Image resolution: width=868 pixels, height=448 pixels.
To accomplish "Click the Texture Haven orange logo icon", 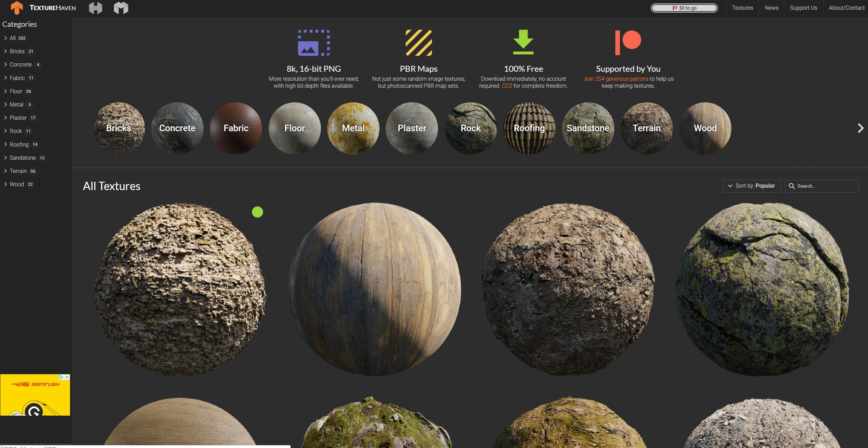I will pyautogui.click(x=16, y=8).
